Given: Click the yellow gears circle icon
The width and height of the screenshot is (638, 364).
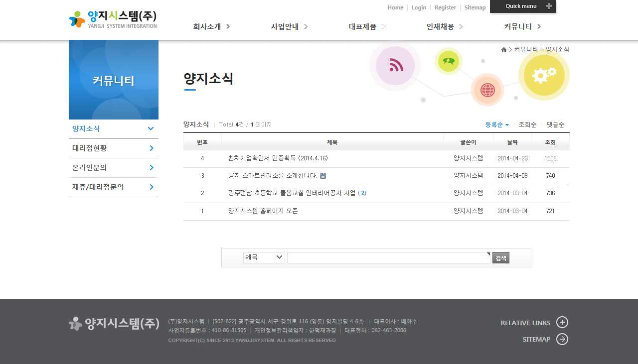Looking at the screenshot, I should coord(544,75).
